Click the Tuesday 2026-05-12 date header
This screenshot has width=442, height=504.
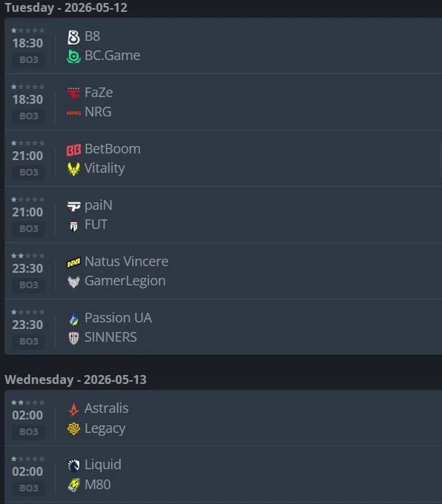66,7
